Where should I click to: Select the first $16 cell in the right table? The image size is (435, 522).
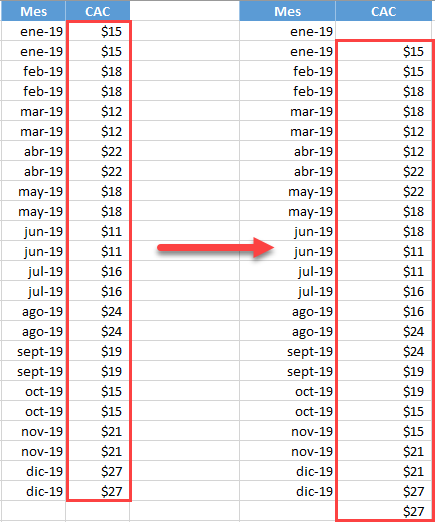pyautogui.click(x=383, y=291)
